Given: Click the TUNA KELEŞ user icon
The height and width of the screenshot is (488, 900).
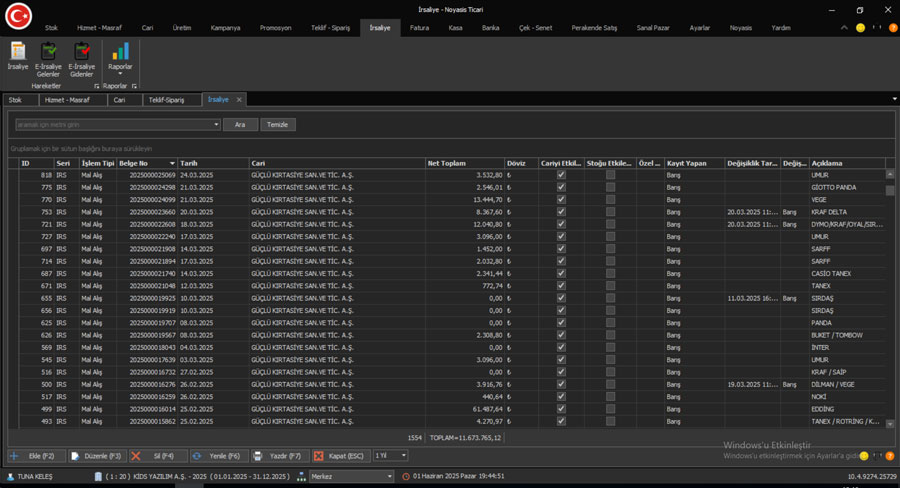Looking at the screenshot, I should (10, 477).
